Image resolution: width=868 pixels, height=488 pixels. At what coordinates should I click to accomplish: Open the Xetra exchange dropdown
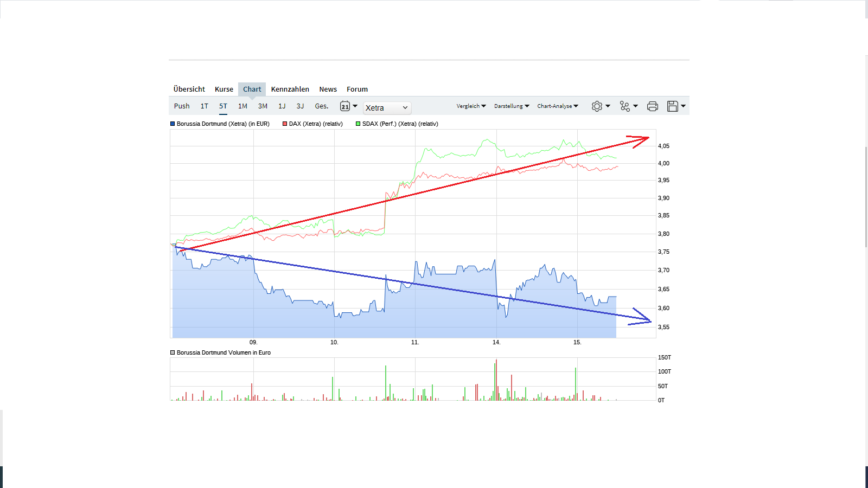pos(387,108)
